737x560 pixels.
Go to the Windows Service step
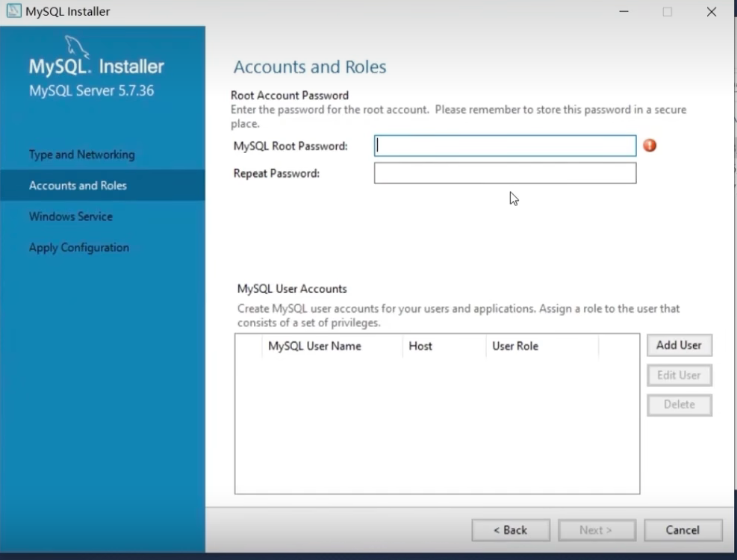pyautogui.click(x=70, y=217)
